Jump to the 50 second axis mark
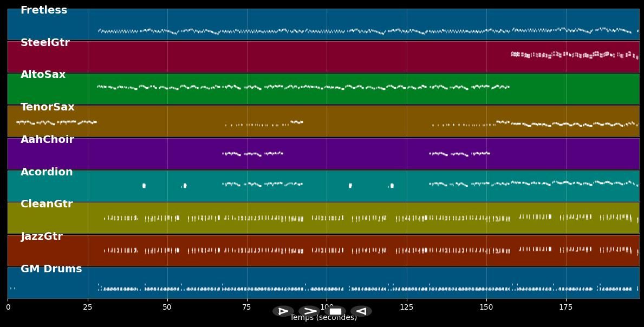644x327 pixels. click(167, 307)
